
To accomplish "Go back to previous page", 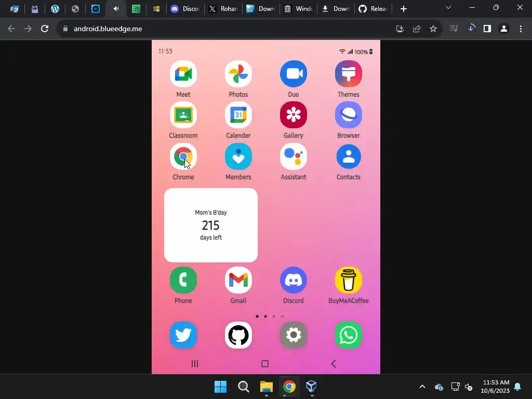I will click(x=11, y=29).
